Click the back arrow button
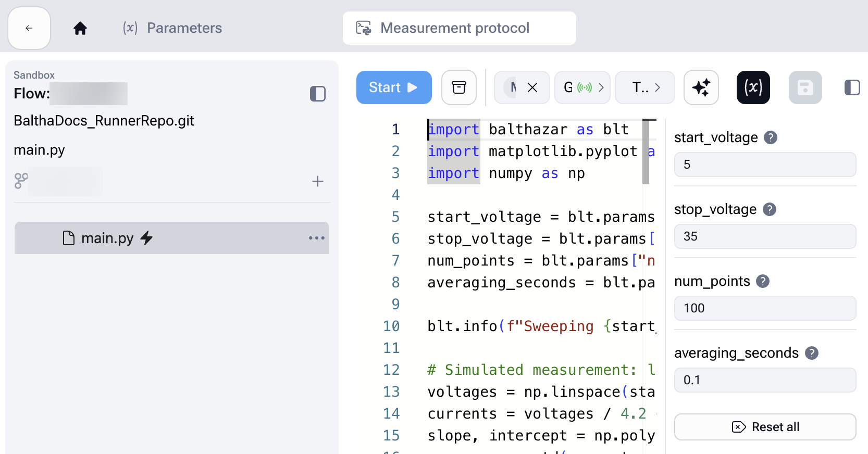The width and height of the screenshot is (868, 454). pos(29,28)
